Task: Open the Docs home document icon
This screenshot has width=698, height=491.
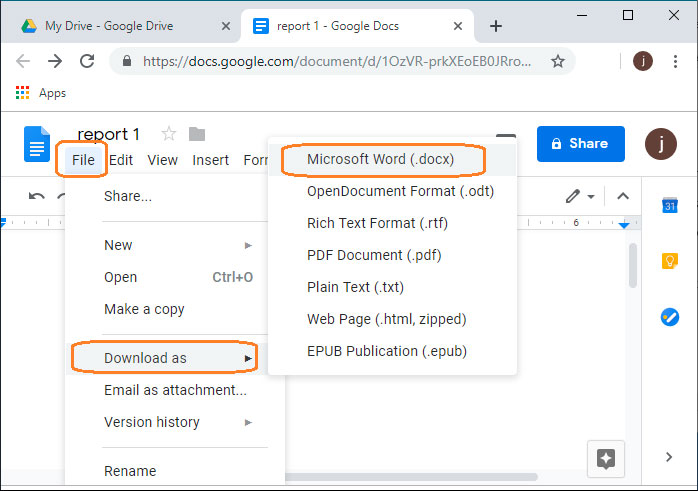Action: tap(37, 144)
